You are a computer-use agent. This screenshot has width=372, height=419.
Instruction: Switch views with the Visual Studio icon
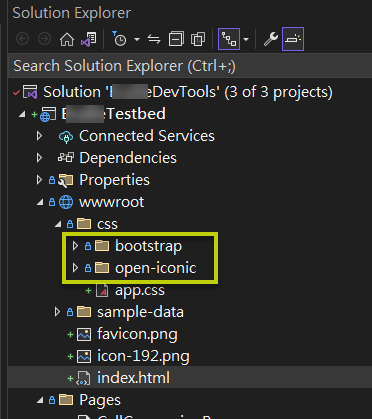click(89, 39)
